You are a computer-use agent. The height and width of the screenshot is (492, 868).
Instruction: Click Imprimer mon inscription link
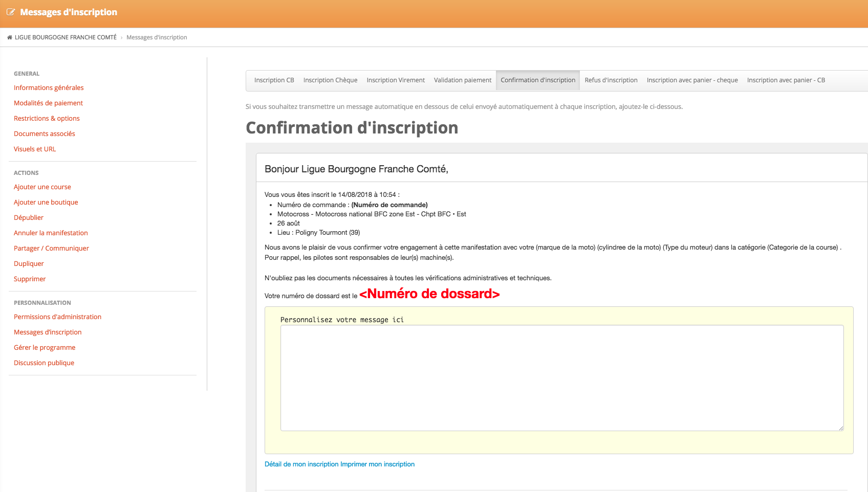pos(378,464)
